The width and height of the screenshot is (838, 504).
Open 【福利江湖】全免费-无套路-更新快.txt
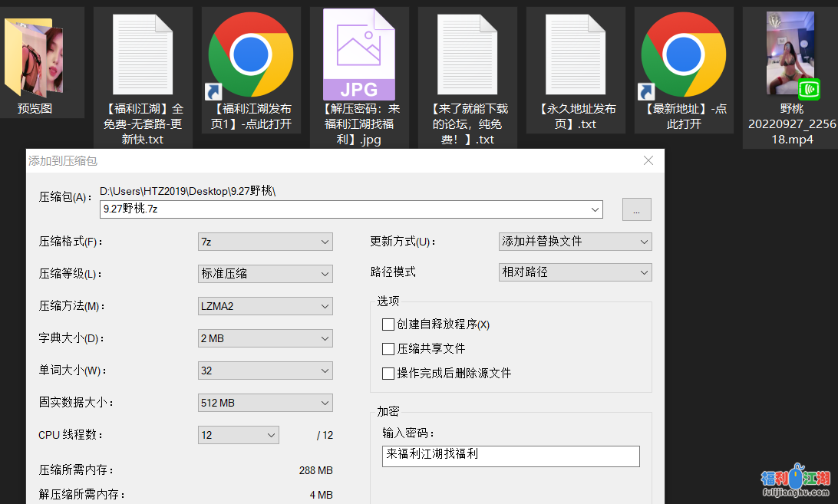point(143,54)
